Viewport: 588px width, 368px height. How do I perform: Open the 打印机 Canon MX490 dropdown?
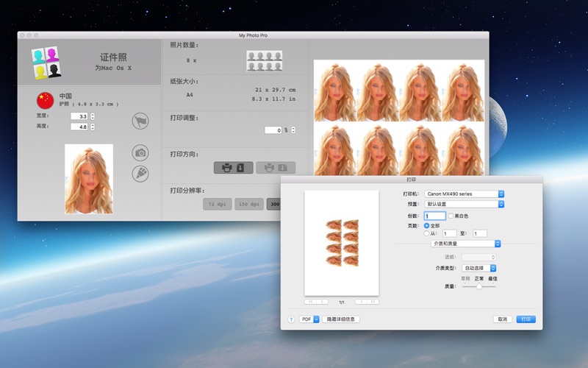(465, 194)
